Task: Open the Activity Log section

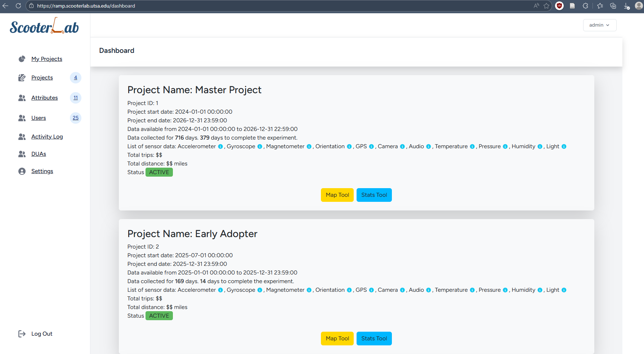Action: [47, 137]
